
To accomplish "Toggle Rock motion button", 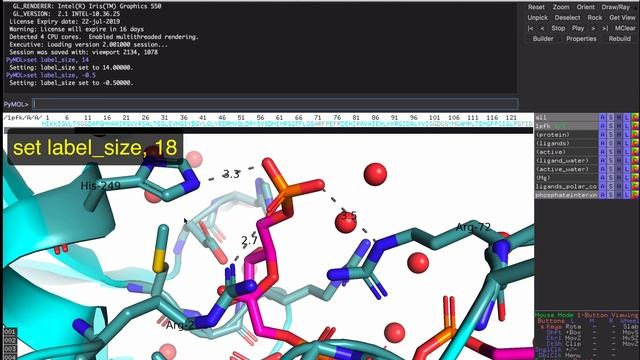I will coord(595,18).
